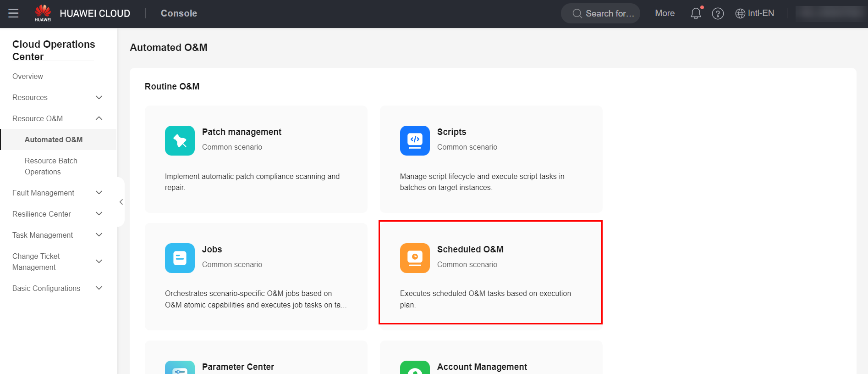Screen dimensions: 868x374
Task: Open the hamburger navigation menu
Action: point(13,13)
